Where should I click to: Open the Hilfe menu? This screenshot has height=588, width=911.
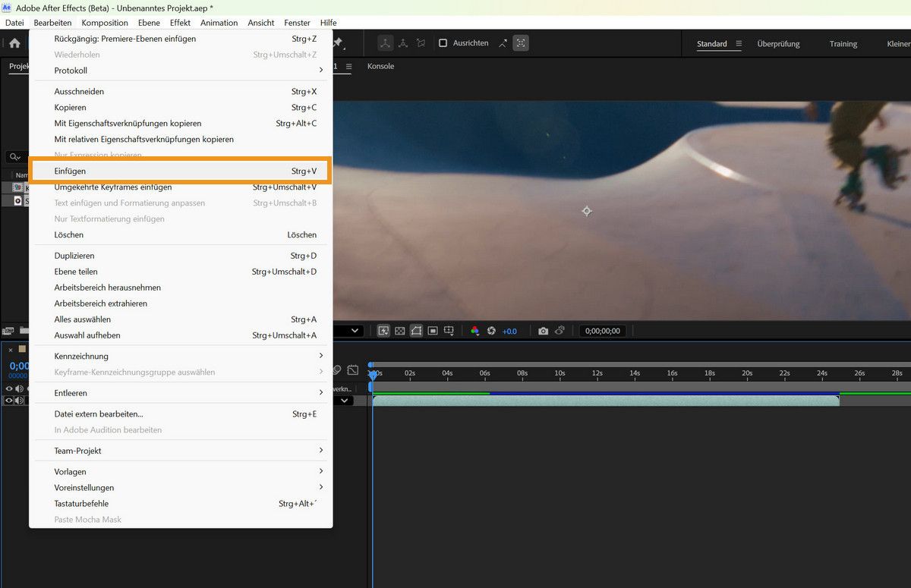point(328,23)
